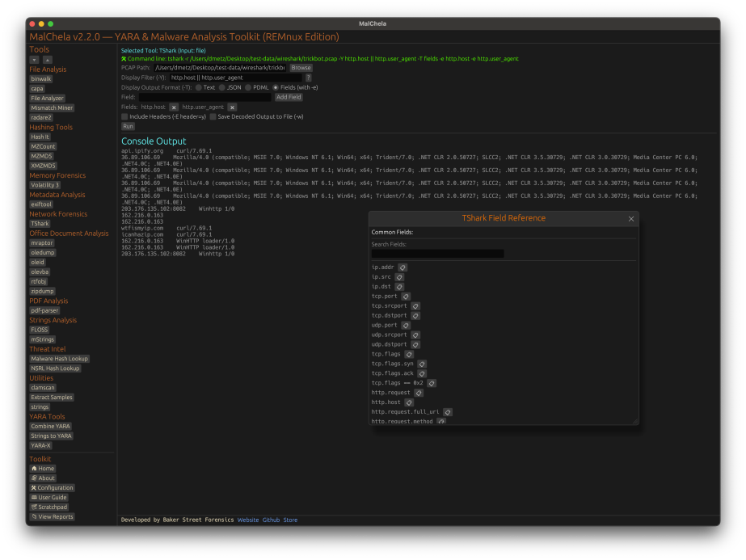746x560 pixels.
Task: Remove the http.host field with its X
Action: pos(174,107)
